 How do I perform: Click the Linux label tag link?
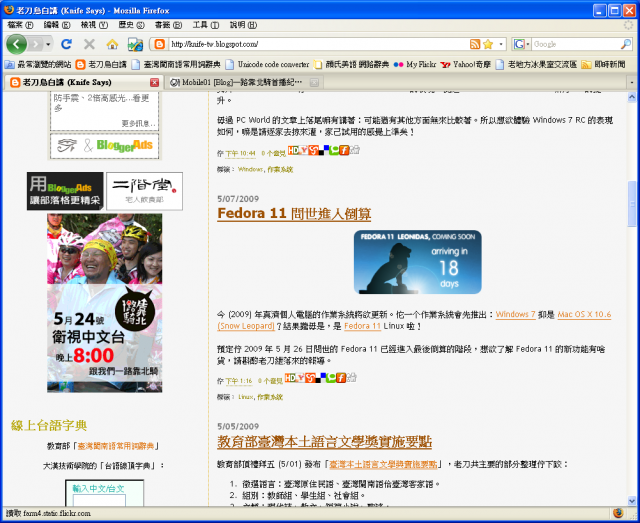coord(246,397)
